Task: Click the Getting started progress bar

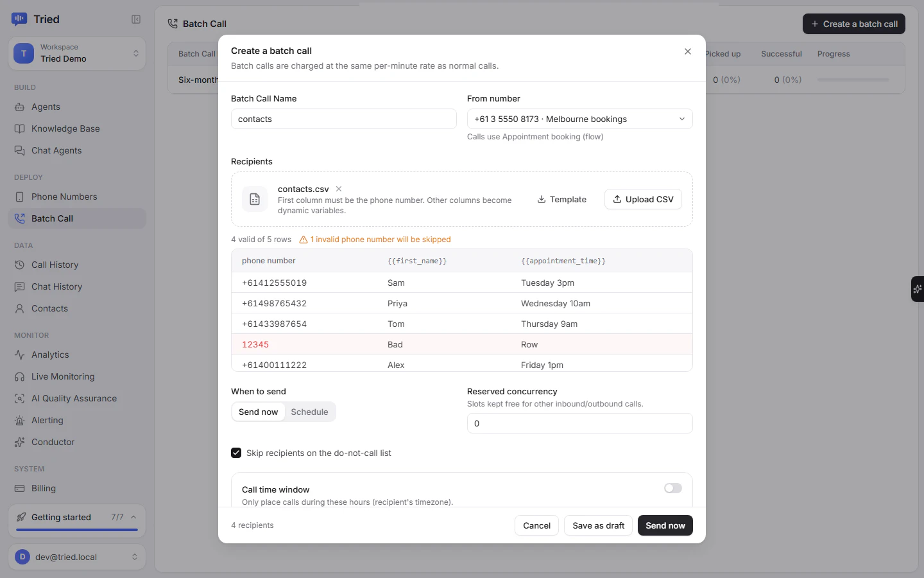Action: tap(77, 530)
